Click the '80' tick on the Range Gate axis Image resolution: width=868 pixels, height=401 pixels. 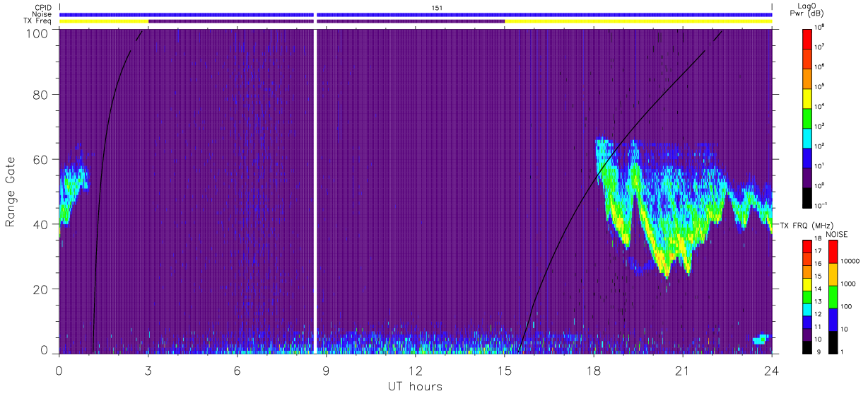[x=39, y=94]
